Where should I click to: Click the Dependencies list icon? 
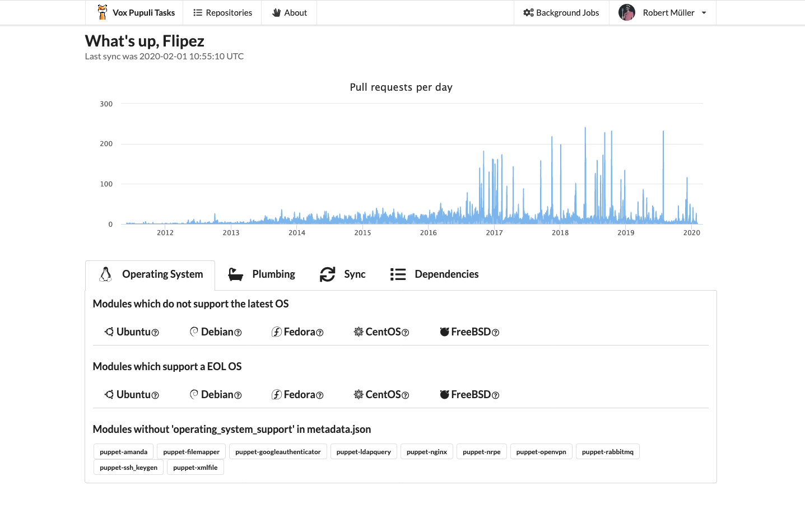(398, 274)
